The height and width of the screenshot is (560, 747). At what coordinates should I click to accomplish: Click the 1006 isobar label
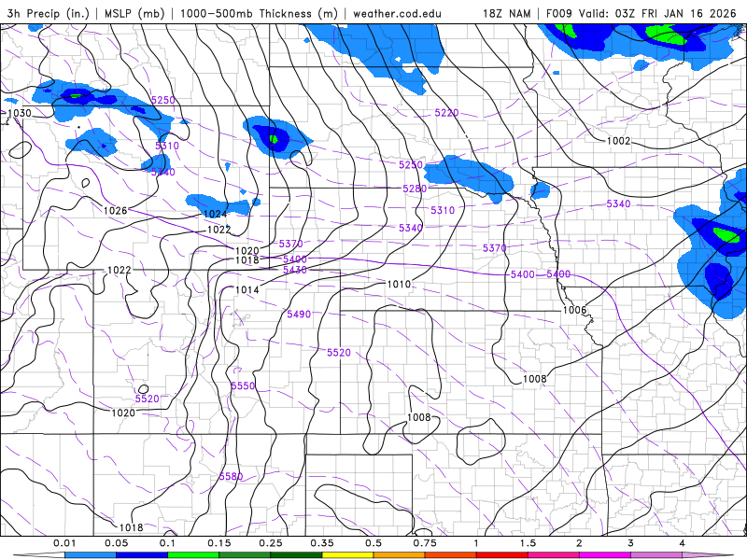pyautogui.click(x=574, y=310)
